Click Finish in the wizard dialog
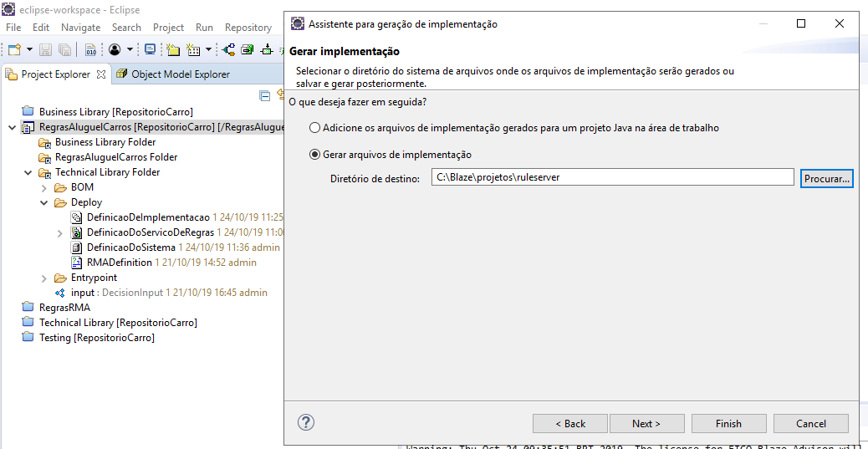Viewport: 868px width, 449px height. coord(728,424)
